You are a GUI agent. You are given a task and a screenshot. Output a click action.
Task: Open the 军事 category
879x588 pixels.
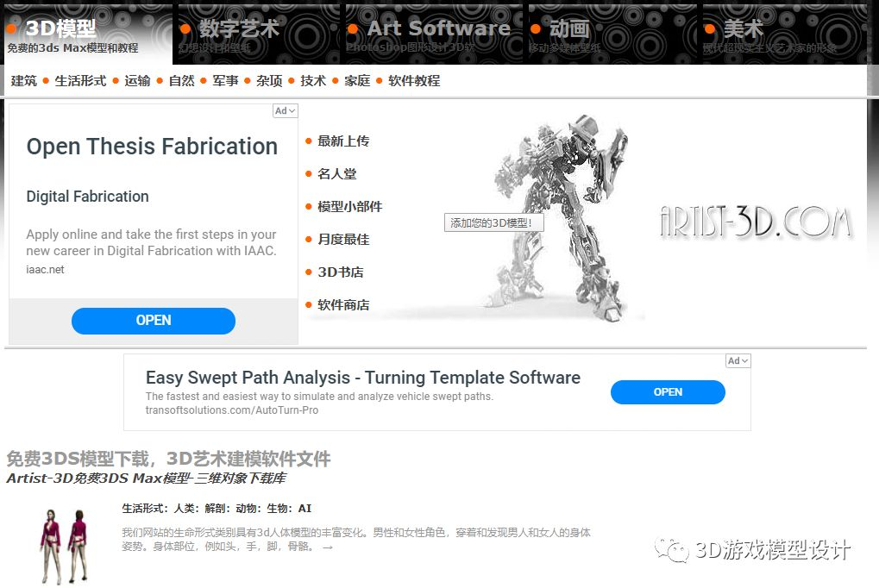[225, 81]
